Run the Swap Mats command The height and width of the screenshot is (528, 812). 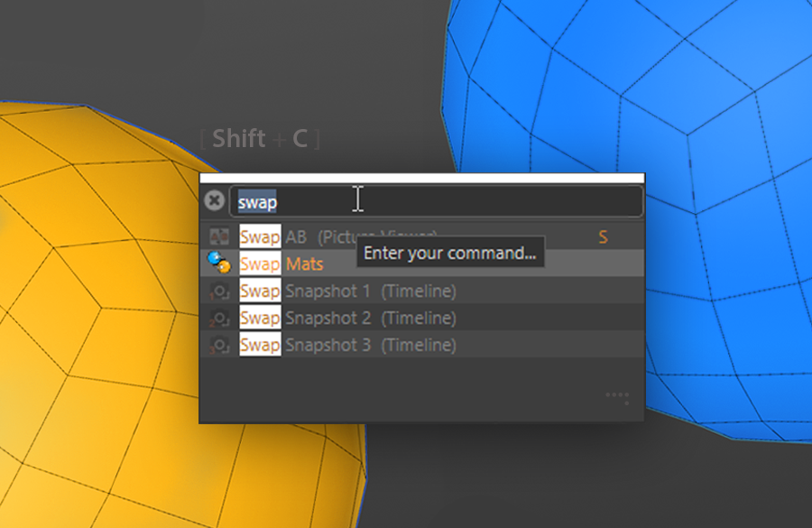click(x=421, y=264)
